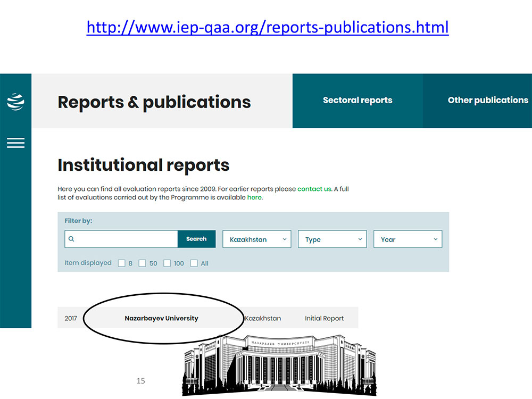Open the Nazarbayev University report
This screenshot has height=399, width=532.
pyautogui.click(x=161, y=318)
